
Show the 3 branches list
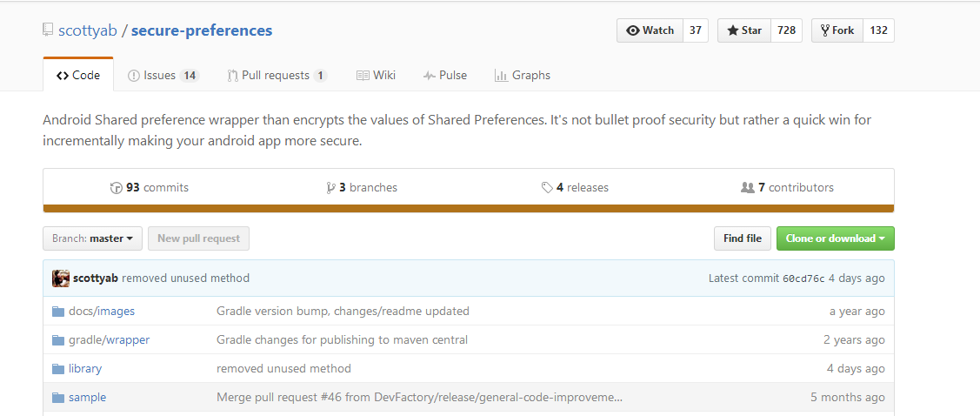(362, 188)
